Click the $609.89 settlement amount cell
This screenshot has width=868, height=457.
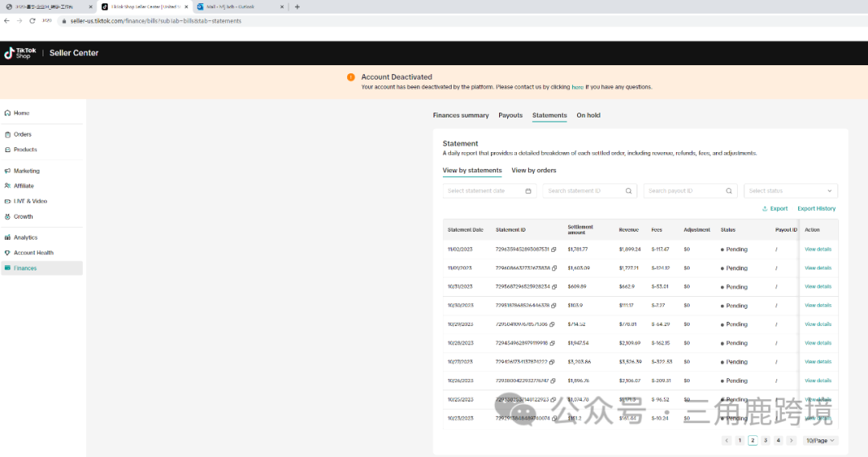tap(577, 287)
